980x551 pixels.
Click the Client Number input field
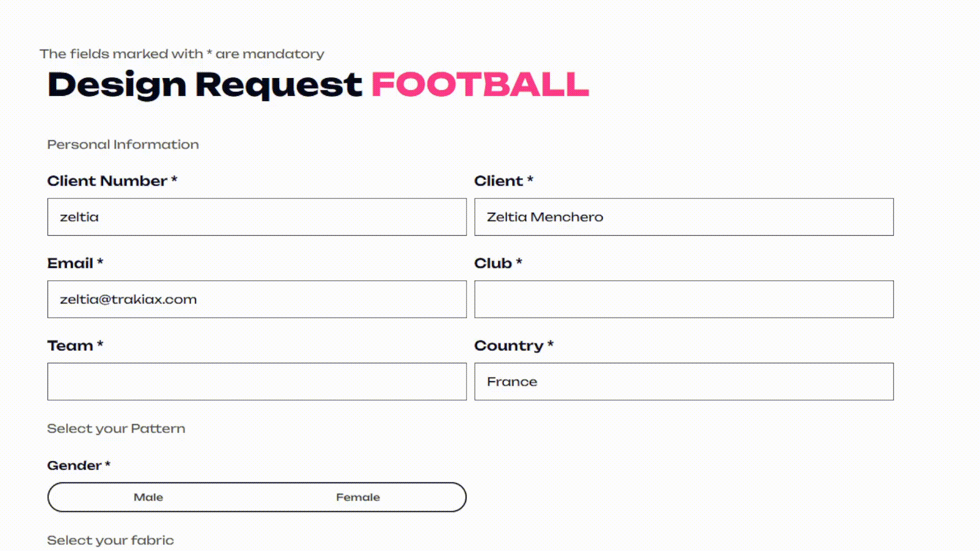(257, 217)
